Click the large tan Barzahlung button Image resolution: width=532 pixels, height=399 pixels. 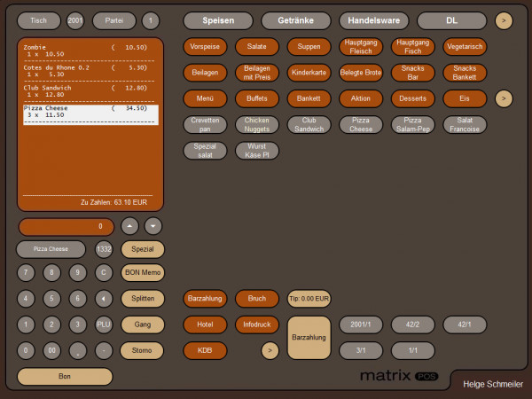click(x=309, y=338)
